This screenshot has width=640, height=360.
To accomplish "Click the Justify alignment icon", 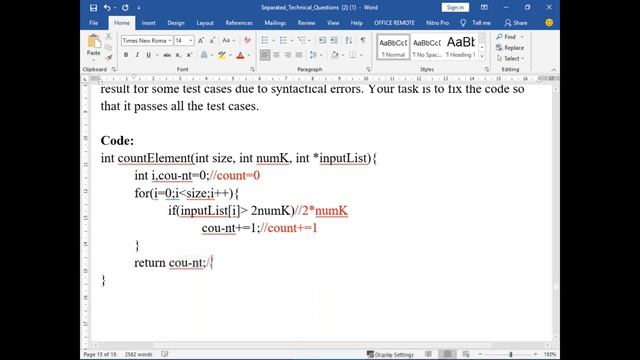I will [299, 55].
